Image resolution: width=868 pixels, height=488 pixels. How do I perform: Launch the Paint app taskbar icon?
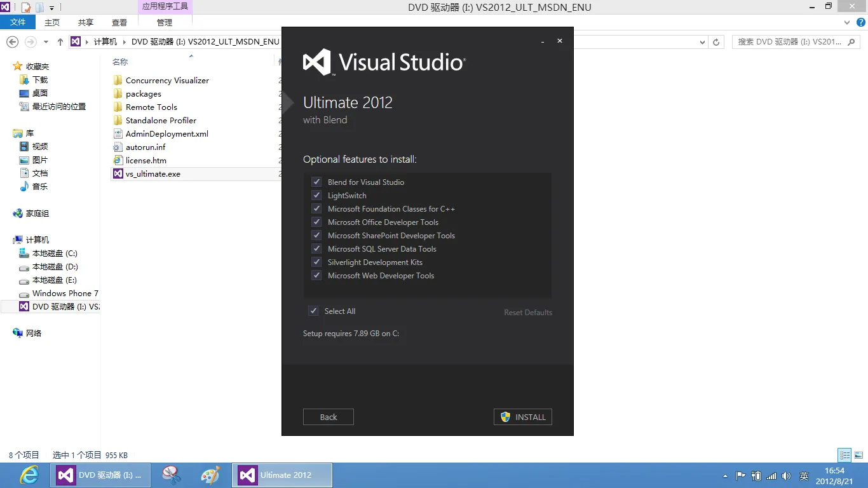[210, 475]
